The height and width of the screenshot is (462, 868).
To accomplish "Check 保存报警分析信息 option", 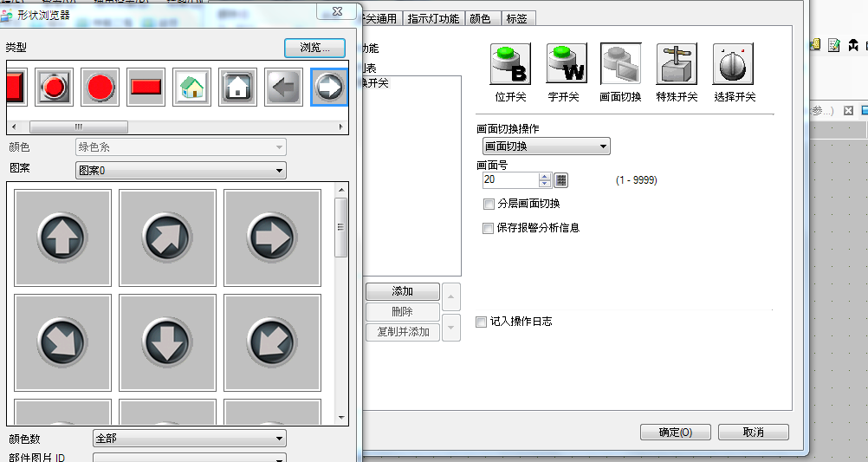I will click(489, 228).
